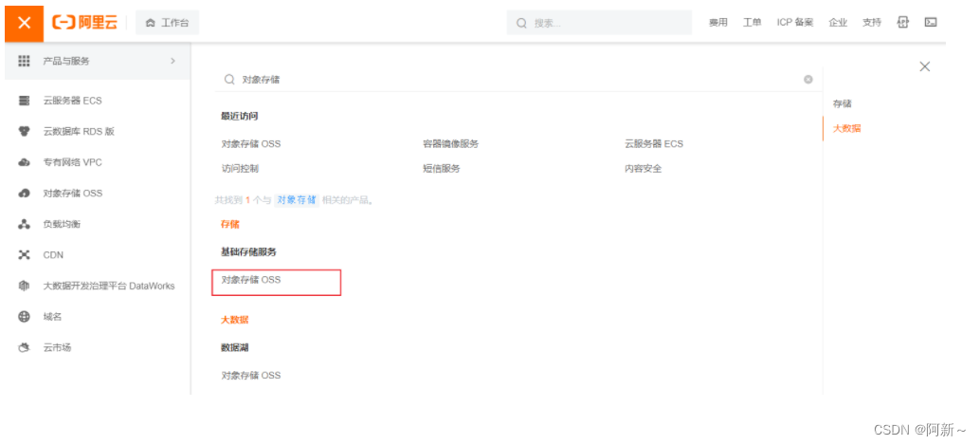Click the product search field containing 对象存储
Viewport: 980px width, 445px height.
tap(518, 80)
